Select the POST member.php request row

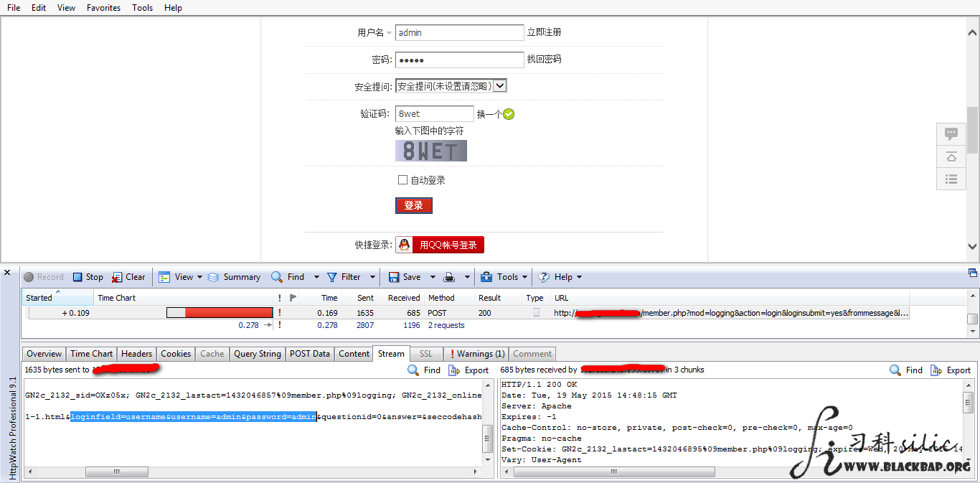point(466,313)
